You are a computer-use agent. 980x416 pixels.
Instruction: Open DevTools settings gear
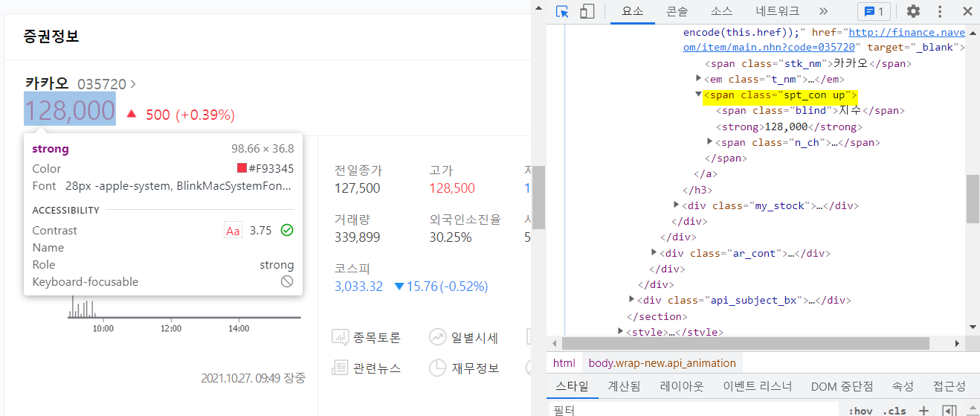[x=913, y=11]
